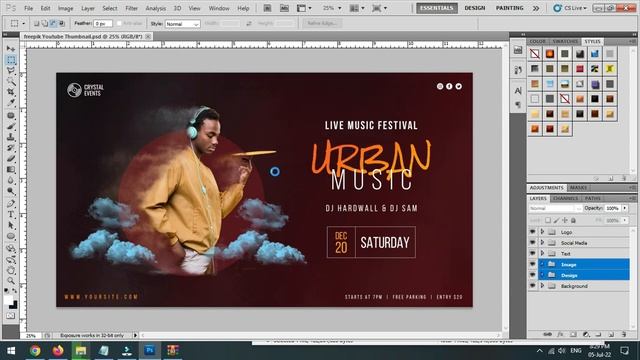Switch to the Painting workspace

point(509,8)
